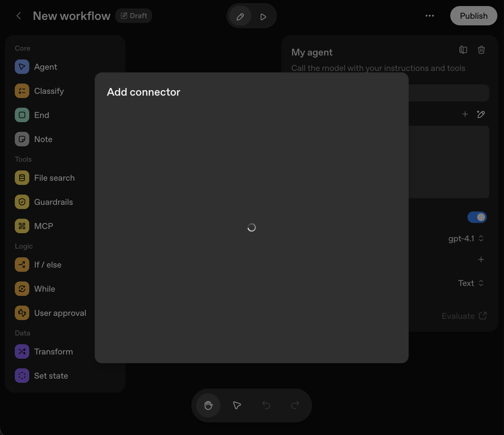The image size is (504, 435).
Task: Choose the MCP tool icon
Action: click(22, 226)
